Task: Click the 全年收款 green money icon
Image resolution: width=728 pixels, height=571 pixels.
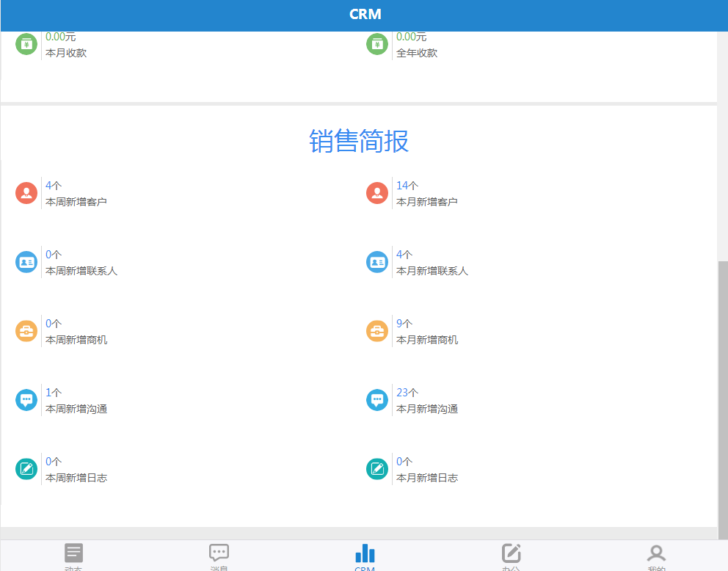Action: point(377,44)
